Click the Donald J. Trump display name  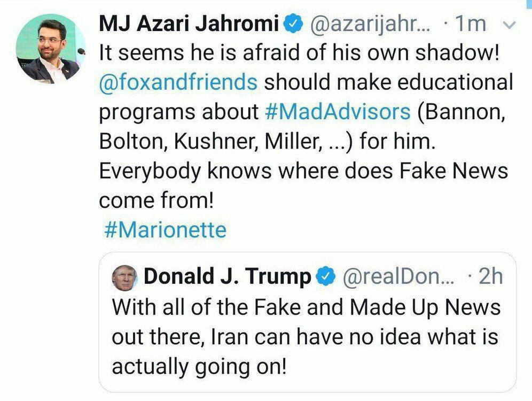(x=228, y=276)
